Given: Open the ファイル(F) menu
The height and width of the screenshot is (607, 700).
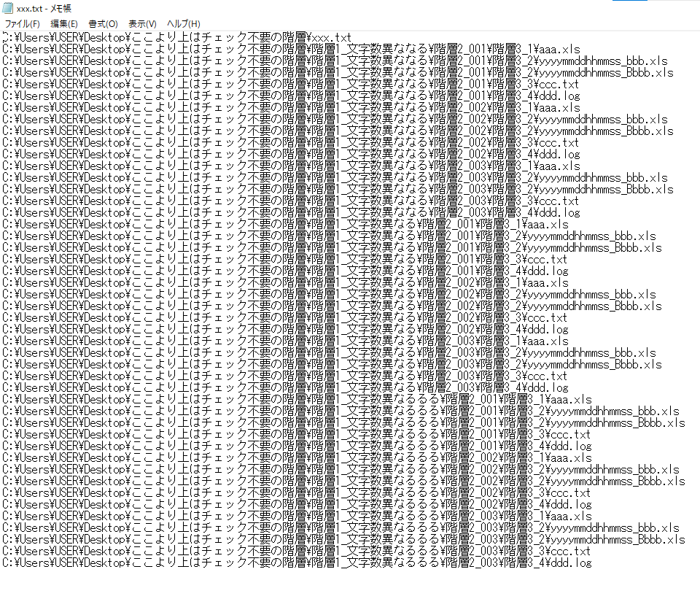Looking at the screenshot, I should [x=22, y=23].
